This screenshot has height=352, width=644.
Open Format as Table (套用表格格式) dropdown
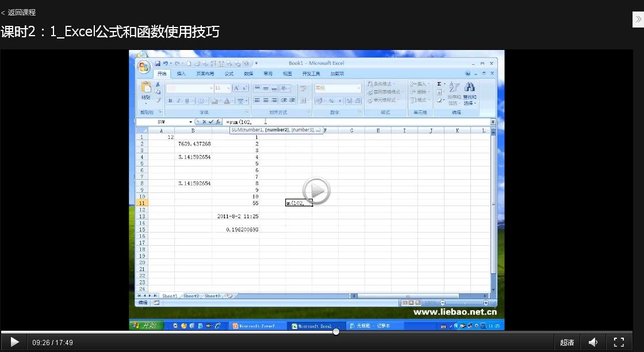[385, 92]
